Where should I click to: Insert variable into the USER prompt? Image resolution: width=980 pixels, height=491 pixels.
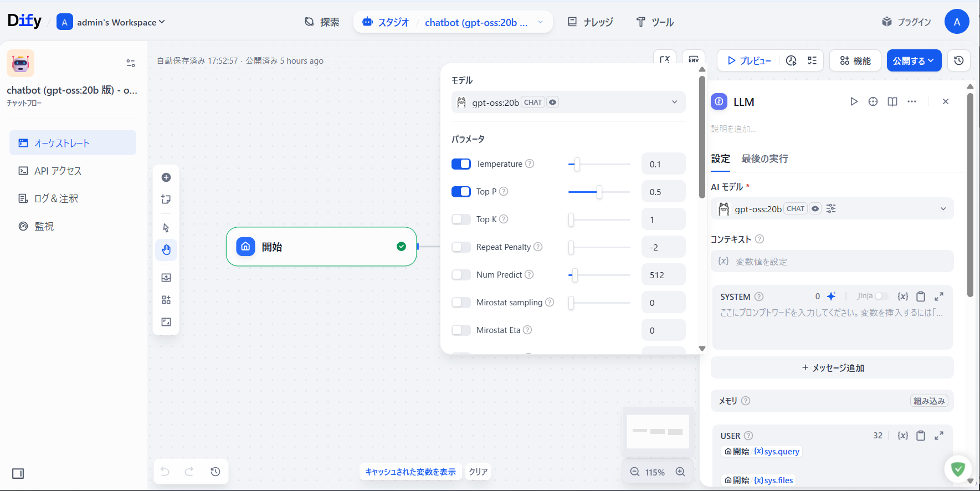click(x=903, y=436)
